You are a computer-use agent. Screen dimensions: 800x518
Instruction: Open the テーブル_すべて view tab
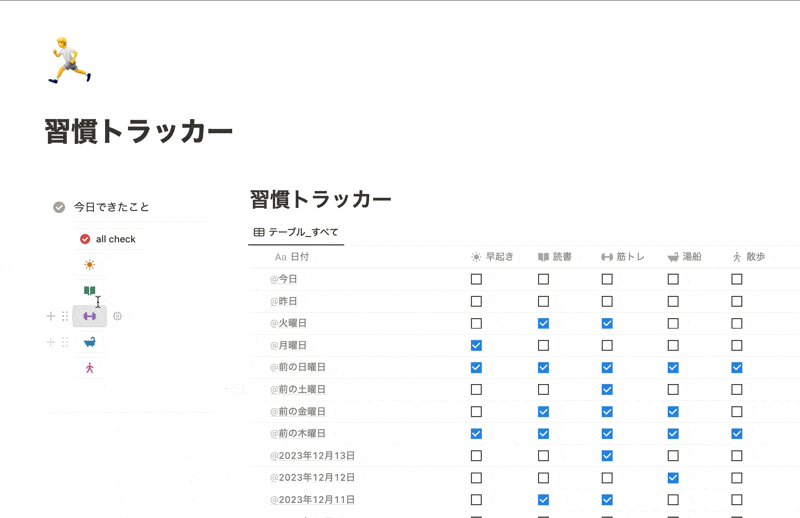pos(296,232)
